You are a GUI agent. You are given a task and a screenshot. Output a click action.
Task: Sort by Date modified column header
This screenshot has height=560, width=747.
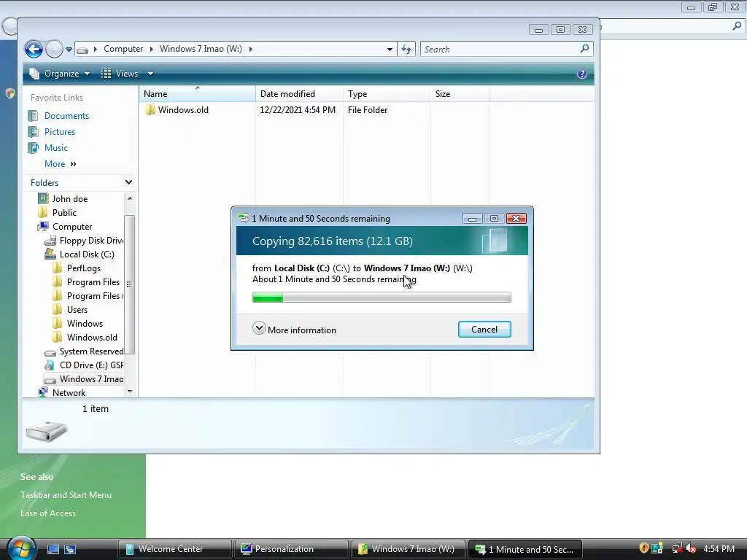299,94
